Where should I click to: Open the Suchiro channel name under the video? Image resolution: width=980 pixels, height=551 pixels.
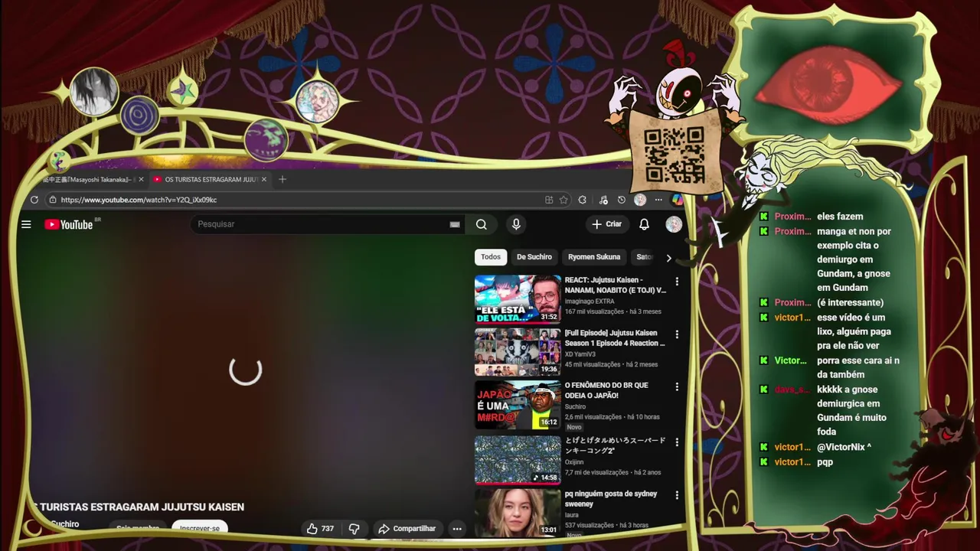[64, 524]
